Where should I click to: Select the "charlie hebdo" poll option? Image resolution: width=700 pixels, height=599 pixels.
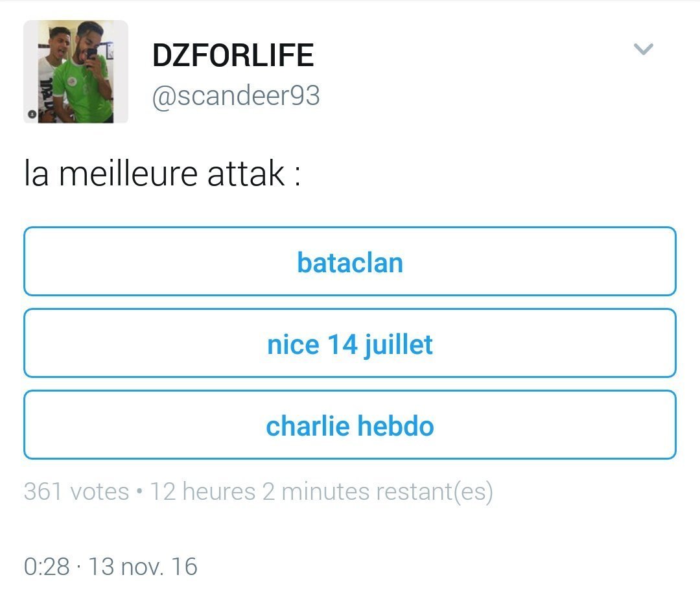pyautogui.click(x=350, y=425)
